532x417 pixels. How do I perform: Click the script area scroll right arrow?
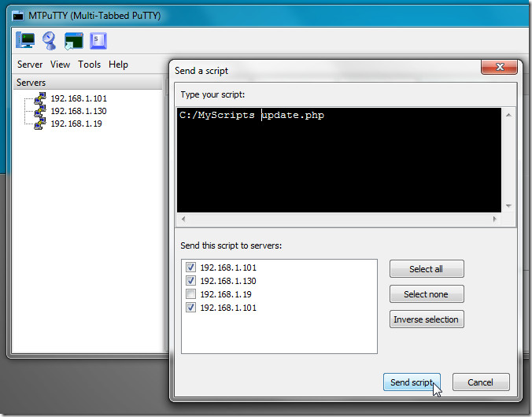pos(495,220)
